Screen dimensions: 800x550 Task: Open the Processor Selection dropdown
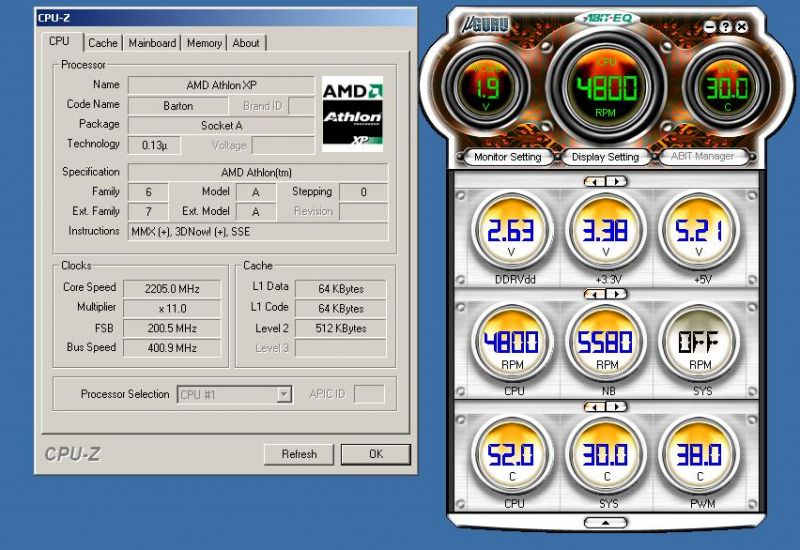[x=235, y=394]
